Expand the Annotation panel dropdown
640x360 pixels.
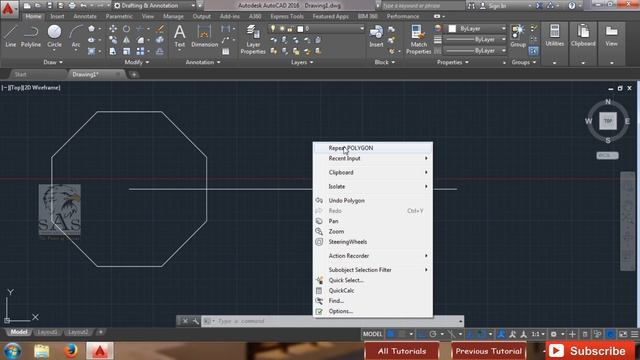click(203, 62)
